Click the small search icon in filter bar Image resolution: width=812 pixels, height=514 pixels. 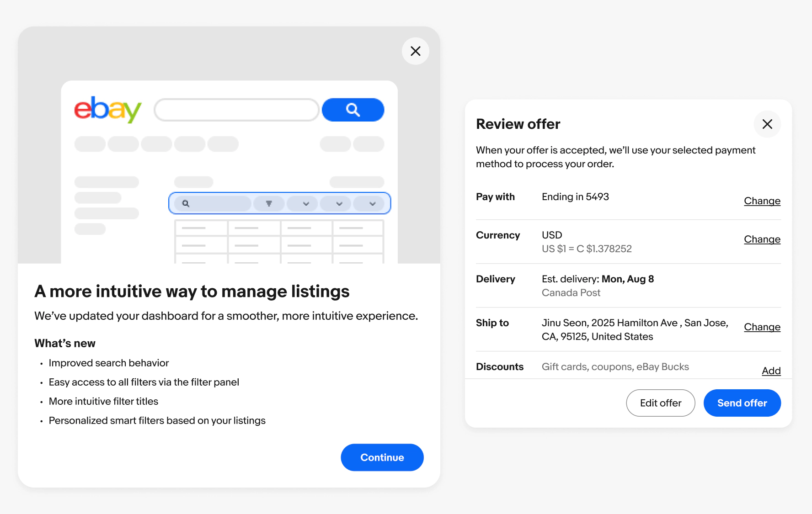[186, 203]
